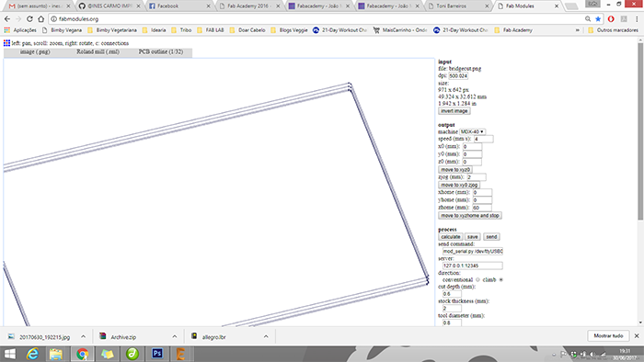Click the calculate button
This screenshot has width=644, height=362.
[x=451, y=237]
